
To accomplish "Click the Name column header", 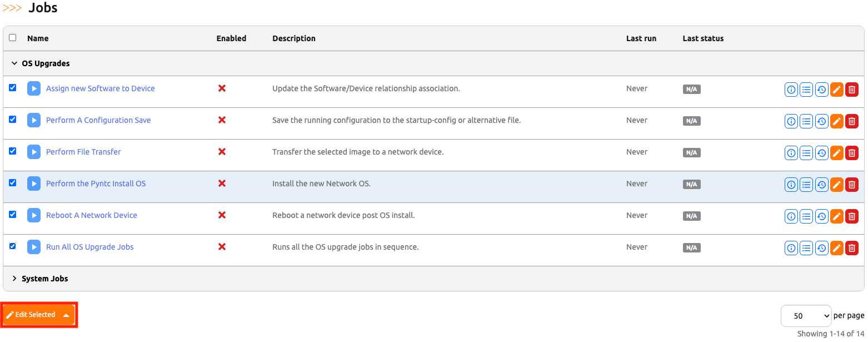I will pyautogui.click(x=38, y=38).
